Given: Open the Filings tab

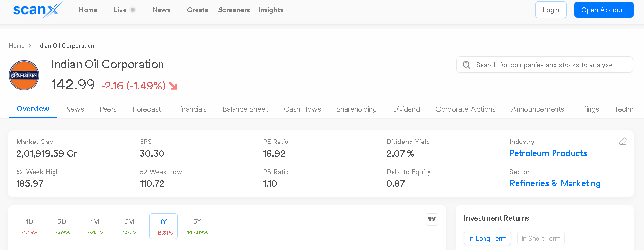Looking at the screenshot, I should tap(590, 109).
